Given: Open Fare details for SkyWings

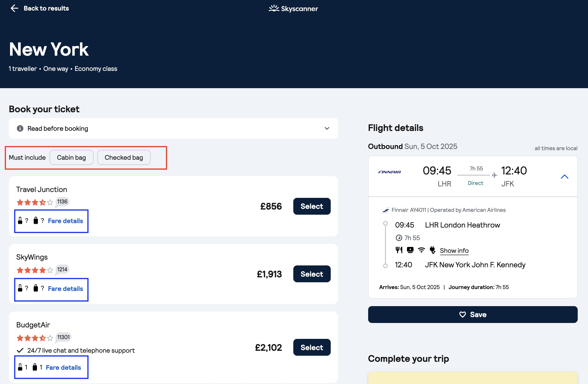Looking at the screenshot, I should [65, 289].
